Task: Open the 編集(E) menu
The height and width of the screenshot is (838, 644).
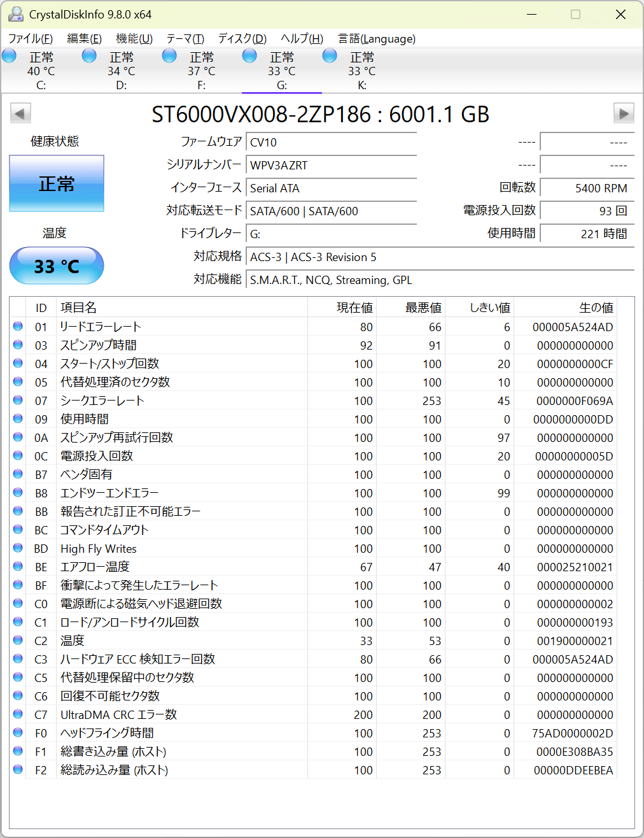Action: coord(84,39)
